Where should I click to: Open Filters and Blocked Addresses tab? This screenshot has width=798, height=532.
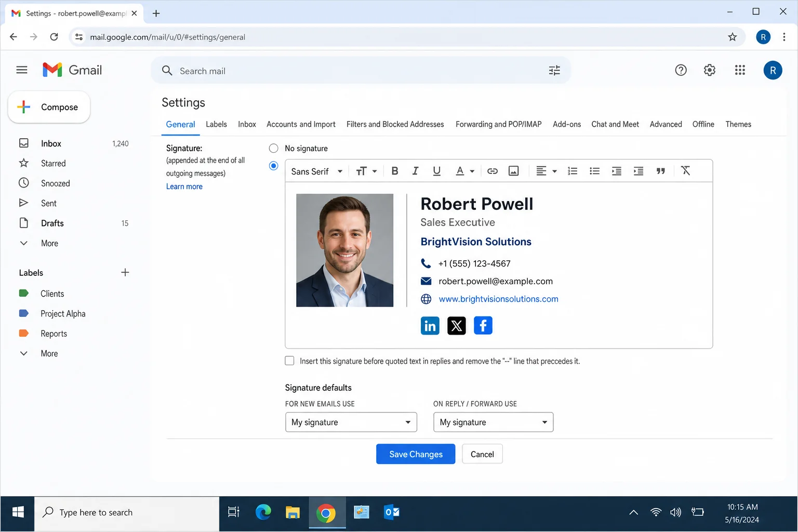click(x=395, y=124)
